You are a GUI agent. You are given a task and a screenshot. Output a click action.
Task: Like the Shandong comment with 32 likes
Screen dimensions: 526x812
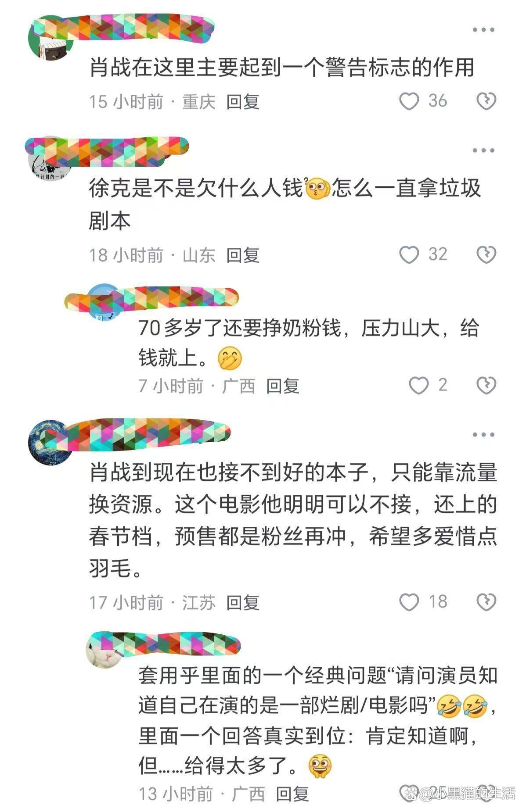point(409,255)
